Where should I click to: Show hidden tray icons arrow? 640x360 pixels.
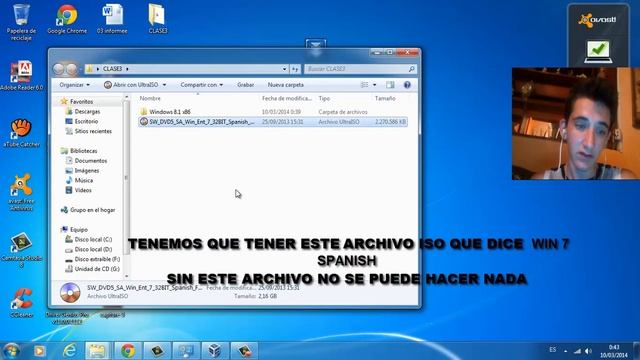tap(566, 351)
